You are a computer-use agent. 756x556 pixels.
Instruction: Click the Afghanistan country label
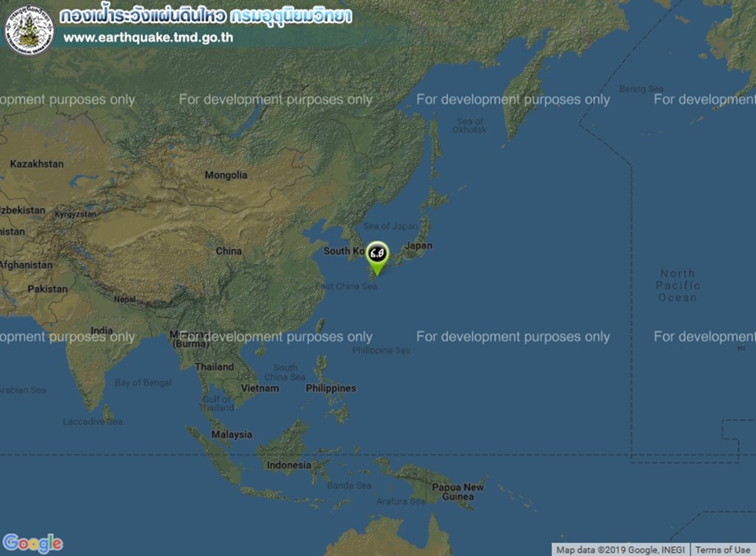[x=26, y=265]
